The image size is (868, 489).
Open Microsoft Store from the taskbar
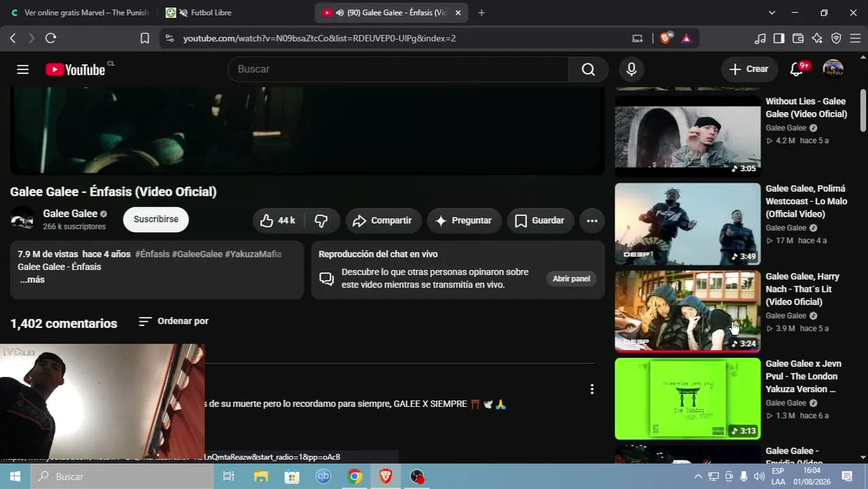click(292, 477)
